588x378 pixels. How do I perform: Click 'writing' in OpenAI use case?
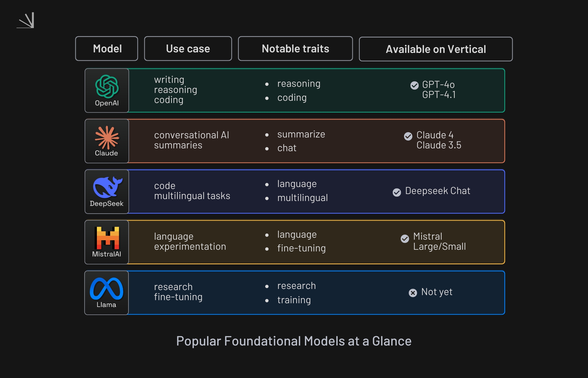point(169,80)
